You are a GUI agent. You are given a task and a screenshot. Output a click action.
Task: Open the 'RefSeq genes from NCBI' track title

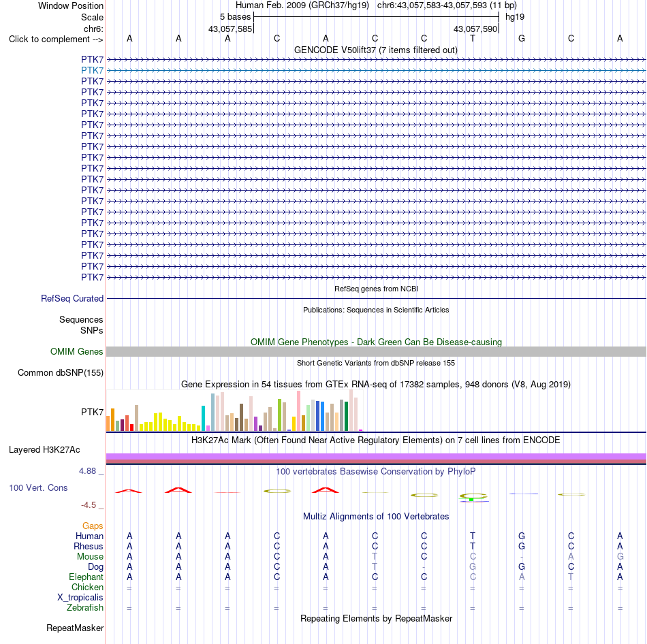pyautogui.click(x=376, y=289)
